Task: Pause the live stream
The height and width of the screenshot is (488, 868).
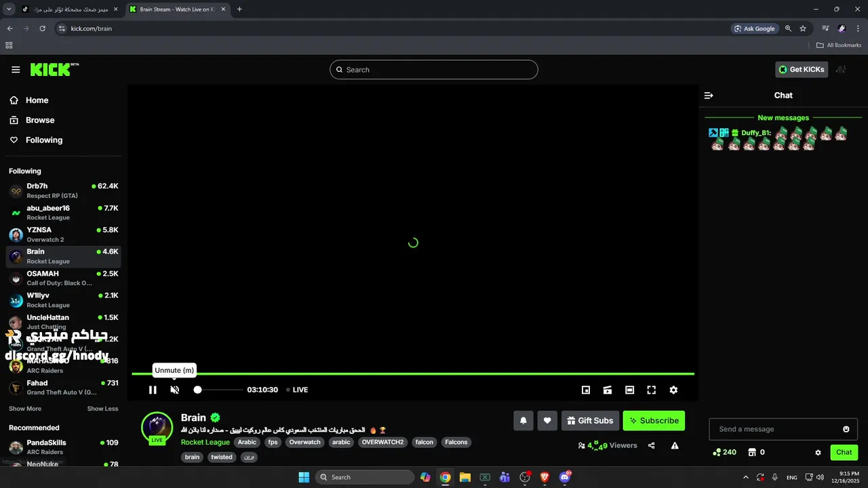Action: click(x=153, y=390)
